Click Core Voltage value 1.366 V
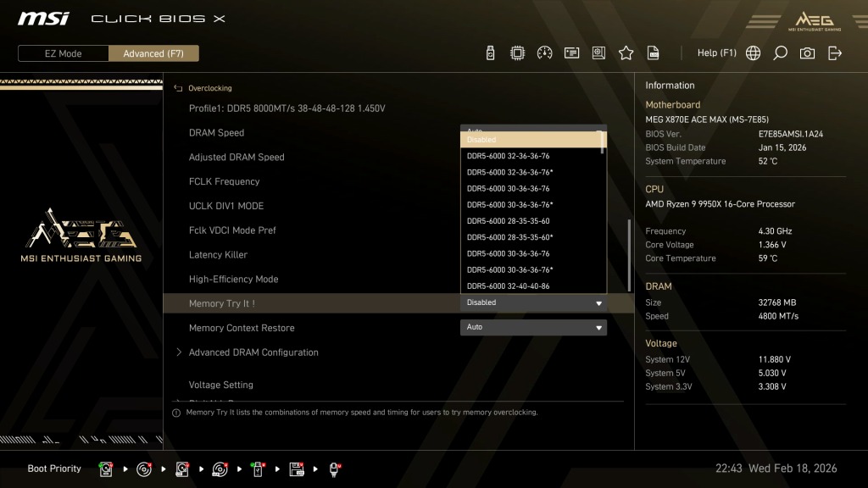Image resolution: width=868 pixels, height=488 pixels. click(772, 245)
